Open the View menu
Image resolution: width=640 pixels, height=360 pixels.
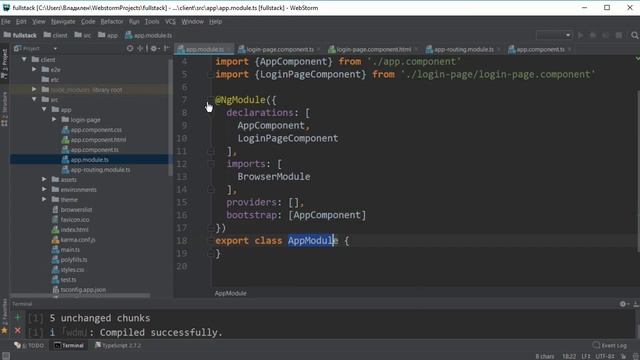click(39, 22)
